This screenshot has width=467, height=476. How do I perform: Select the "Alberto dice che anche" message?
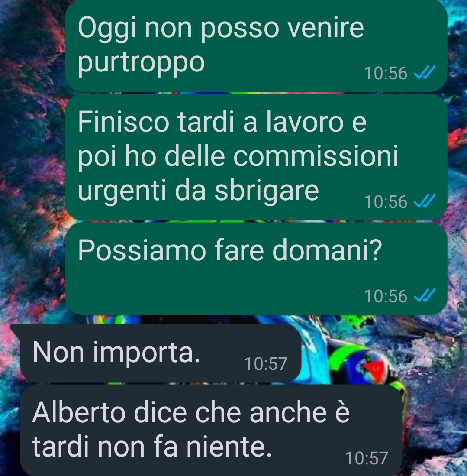(x=211, y=431)
